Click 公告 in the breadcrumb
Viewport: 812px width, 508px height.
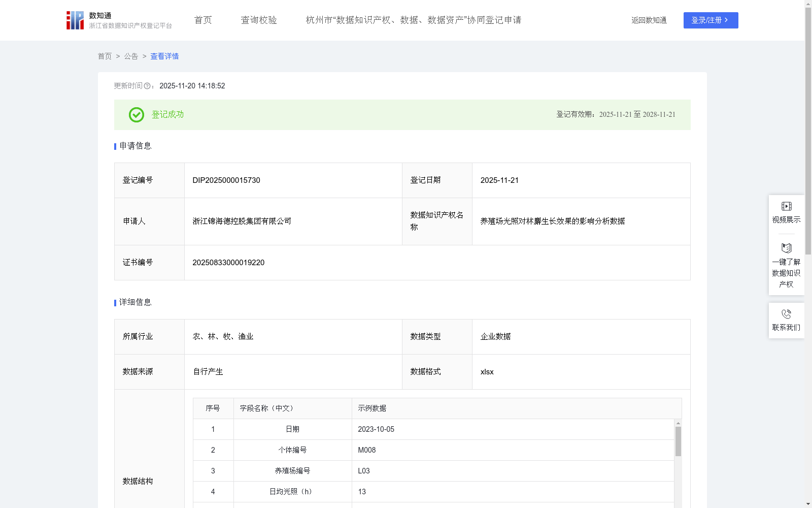[131, 56]
